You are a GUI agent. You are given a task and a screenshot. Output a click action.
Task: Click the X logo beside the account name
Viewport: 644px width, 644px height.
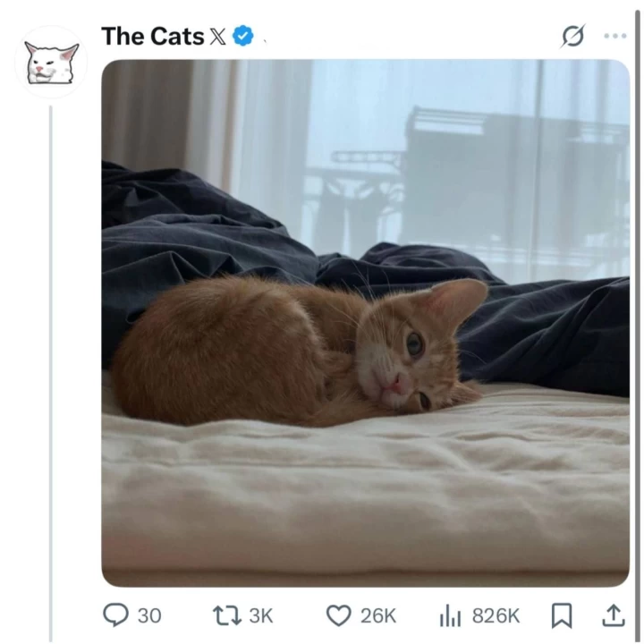click(x=218, y=37)
